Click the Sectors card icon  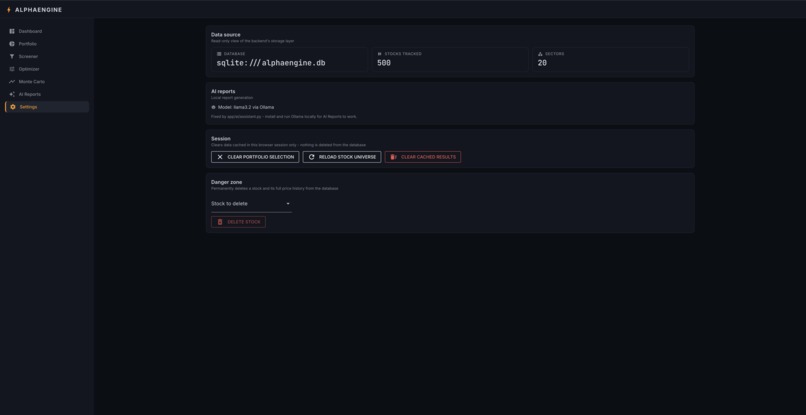pos(540,54)
